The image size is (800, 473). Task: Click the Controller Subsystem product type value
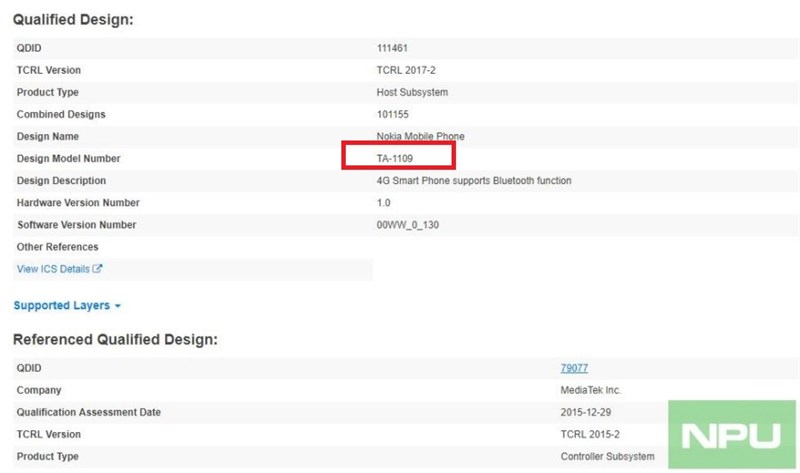pyautogui.click(x=609, y=456)
